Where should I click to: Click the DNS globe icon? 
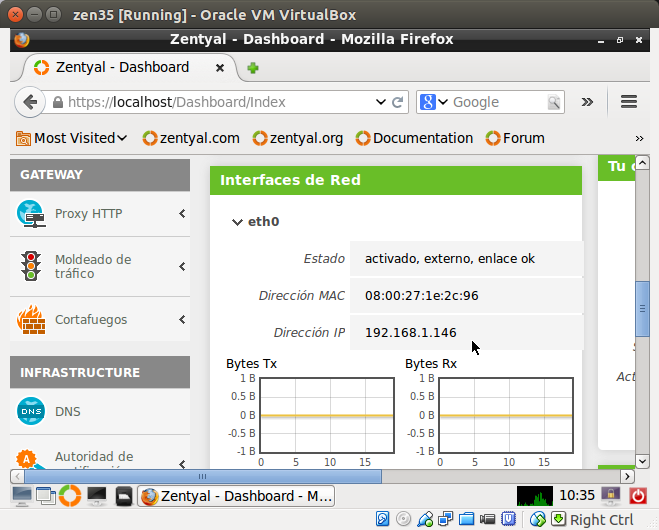(31, 411)
